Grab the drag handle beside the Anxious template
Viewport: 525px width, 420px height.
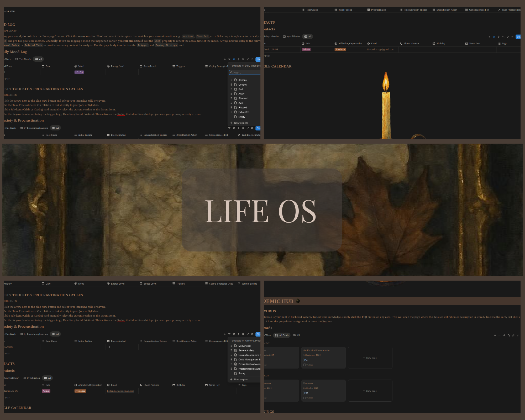pyautogui.click(x=231, y=80)
